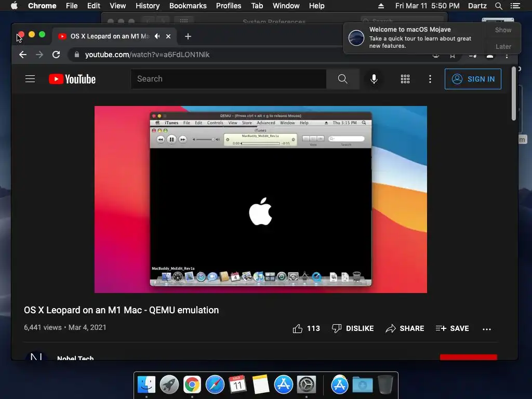Open Safari from the Dock
Image resolution: width=532 pixels, height=399 pixels.
coord(215,385)
